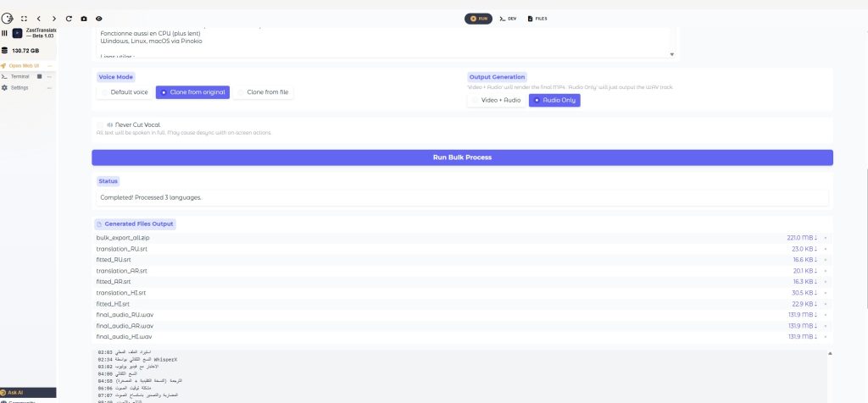
Task: Open the Terminal sidebar item
Action: pos(20,76)
